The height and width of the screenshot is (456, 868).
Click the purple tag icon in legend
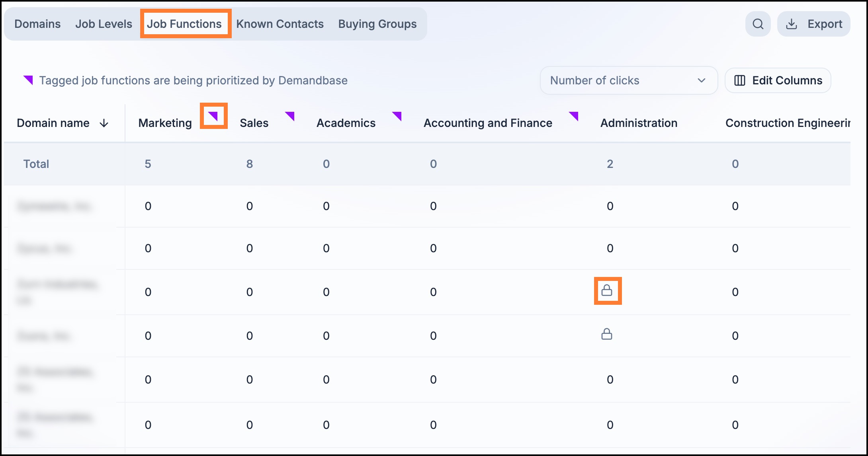pyautogui.click(x=28, y=80)
